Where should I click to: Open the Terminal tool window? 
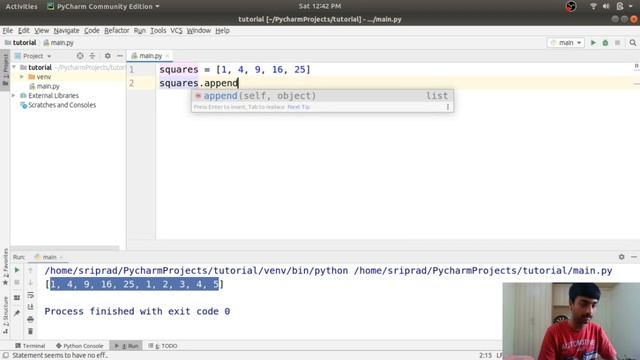pos(30,346)
